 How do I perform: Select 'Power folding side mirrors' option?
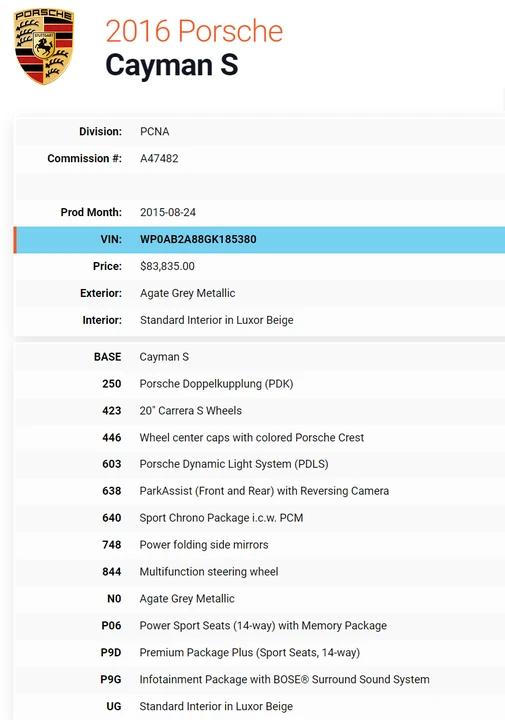tap(204, 545)
